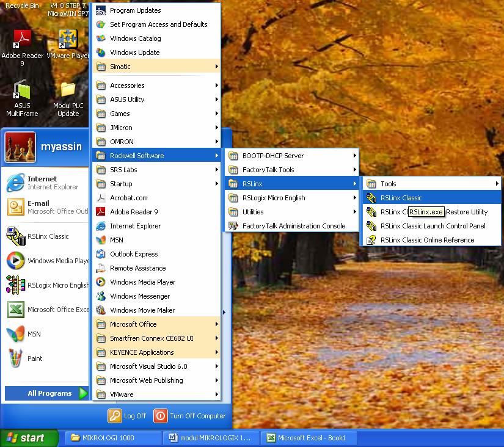Click the BOOTP-DHCP Server folder icon
Image resolution: width=504 pixels, height=447 pixels.
coord(233,156)
